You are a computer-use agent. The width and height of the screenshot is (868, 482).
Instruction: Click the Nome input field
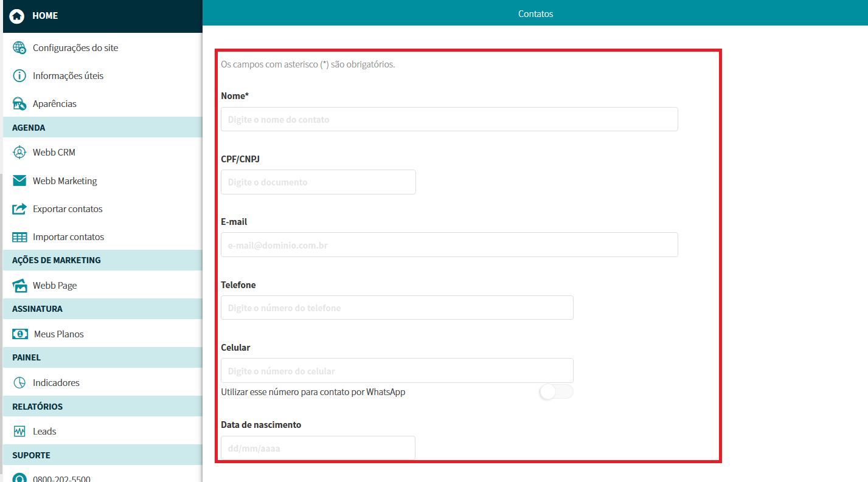tap(449, 120)
